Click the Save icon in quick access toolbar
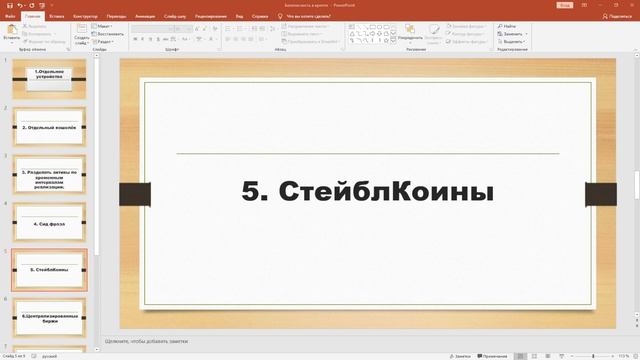The height and width of the screenshot is (360, 640). pos(10,5)
